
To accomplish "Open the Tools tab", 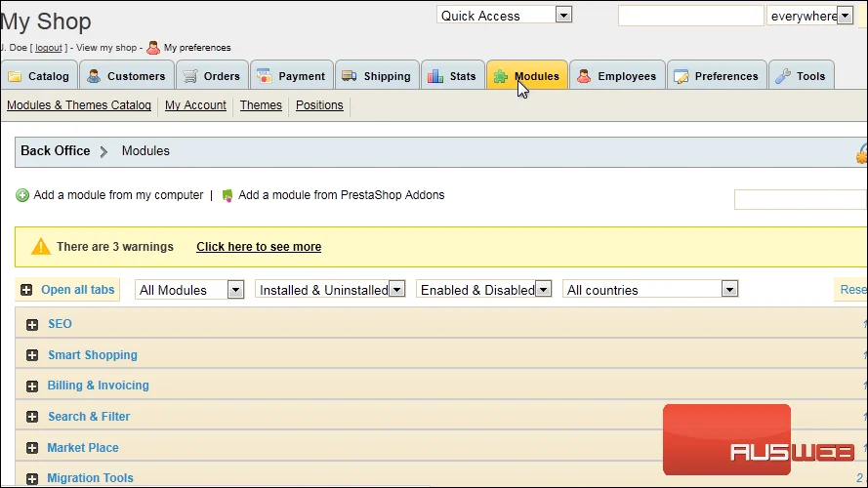I will (802, 75).
